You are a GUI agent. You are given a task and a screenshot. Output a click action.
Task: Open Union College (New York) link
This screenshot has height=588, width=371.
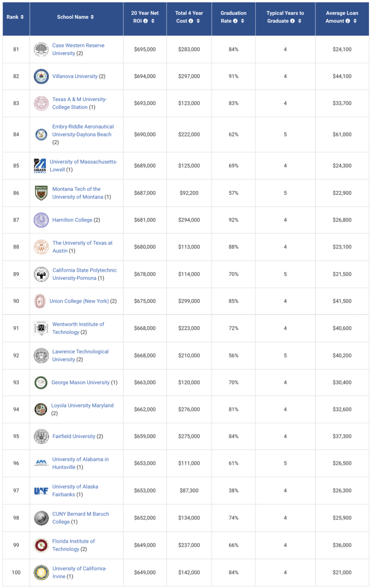tap(79, 301)
